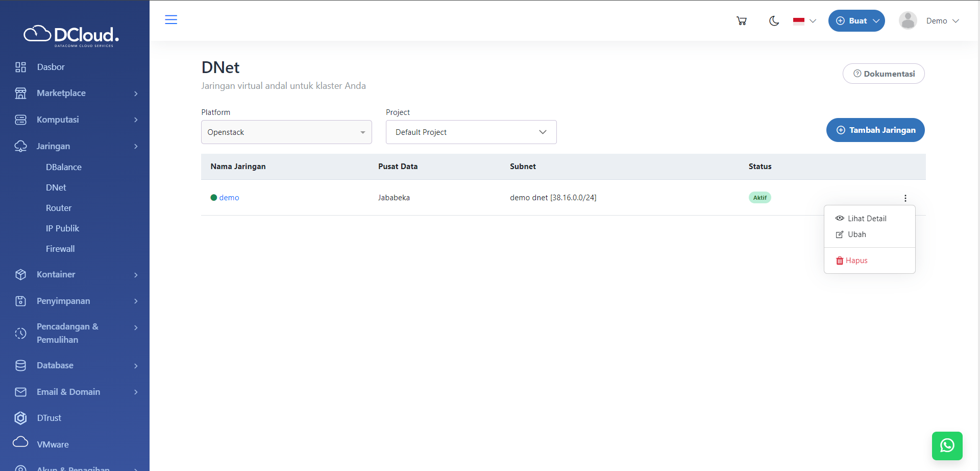Open WhatsApp chat support button
The height and width of the screenshot is (471, 980).
947,445
